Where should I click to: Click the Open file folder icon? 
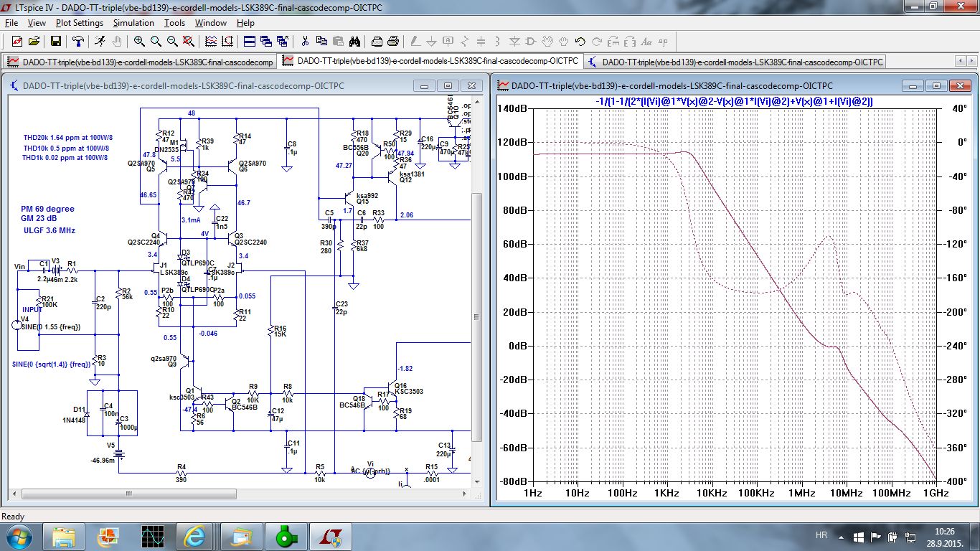coord(34,42)
